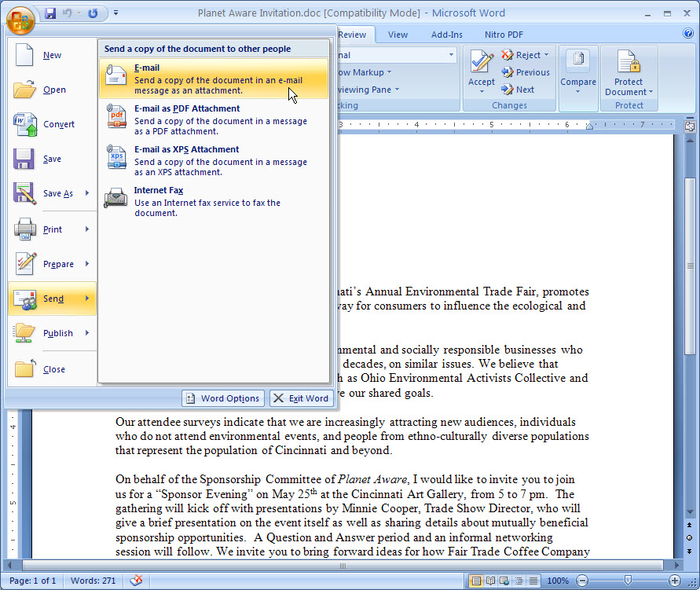
Task: Switch to Draft view
Action: 533,581
